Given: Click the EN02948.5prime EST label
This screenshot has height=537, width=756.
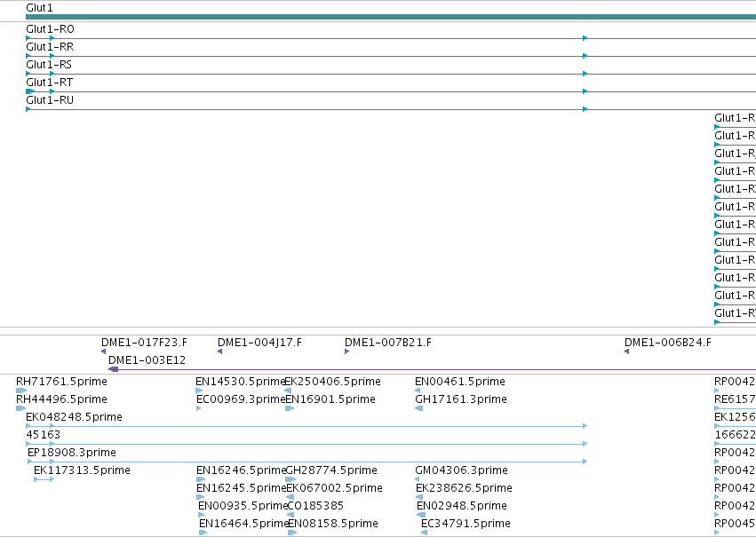Looking at the screenshot, I should [462, 507].
